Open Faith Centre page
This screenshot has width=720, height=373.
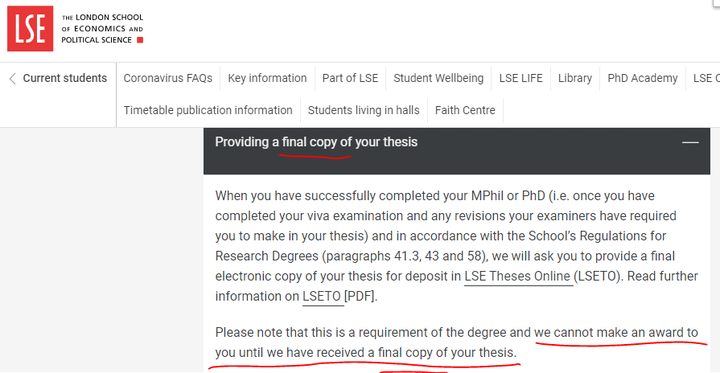pyautogui.click(x=465, y=111)
